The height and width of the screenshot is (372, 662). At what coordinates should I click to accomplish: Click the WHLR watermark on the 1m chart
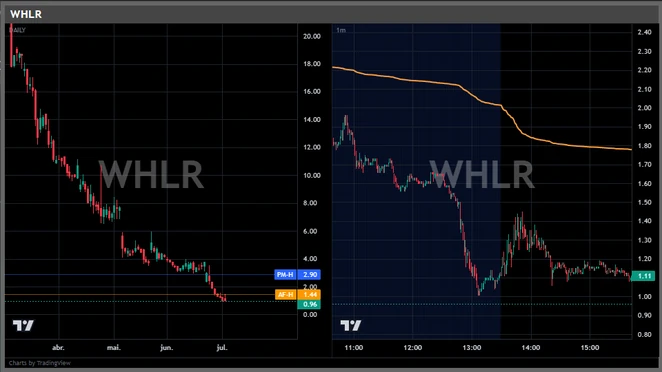pyautogui.click(x=482, y=174)
